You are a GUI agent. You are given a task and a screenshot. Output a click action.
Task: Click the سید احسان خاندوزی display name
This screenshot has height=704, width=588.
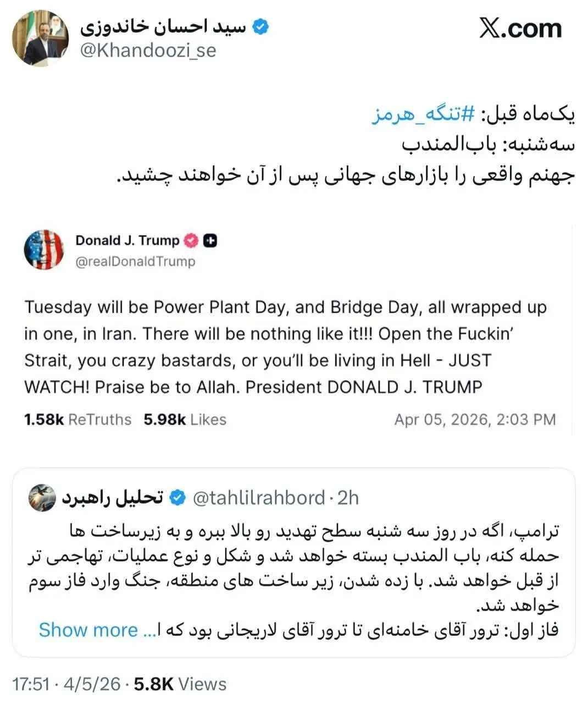(x=163, y=27)
